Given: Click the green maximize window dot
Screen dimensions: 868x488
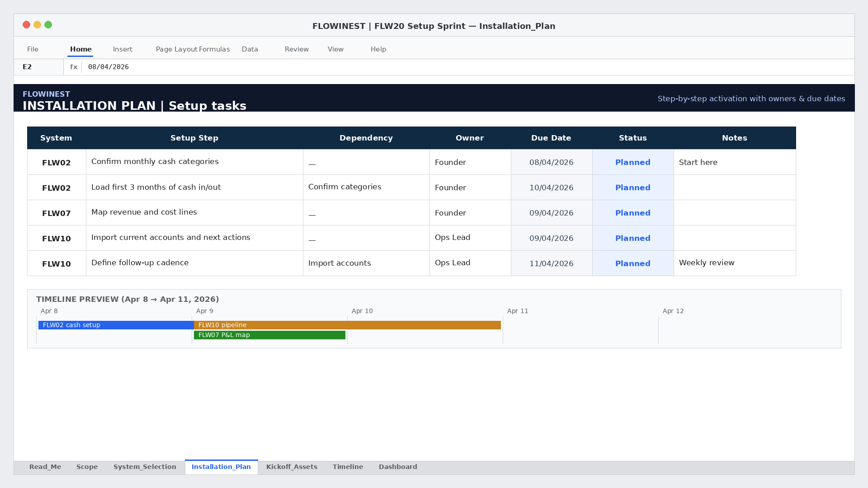Looking at the screenshot, I should tap(48, 25).
